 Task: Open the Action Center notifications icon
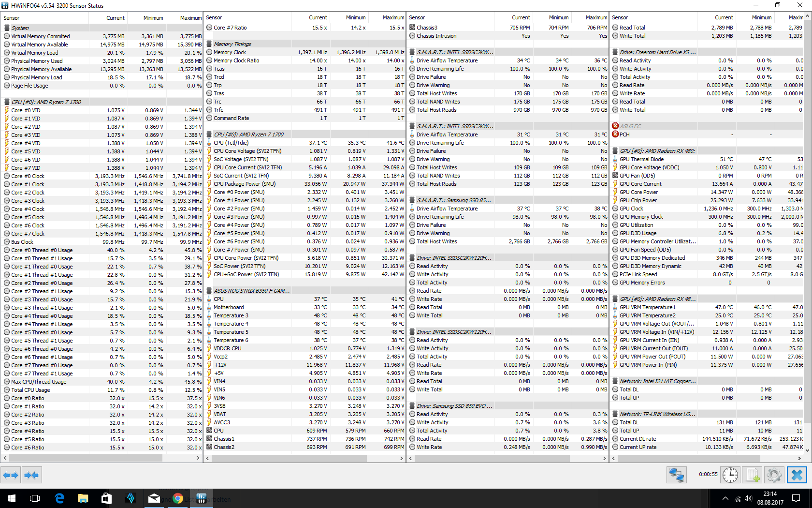[x=796, y=498]
